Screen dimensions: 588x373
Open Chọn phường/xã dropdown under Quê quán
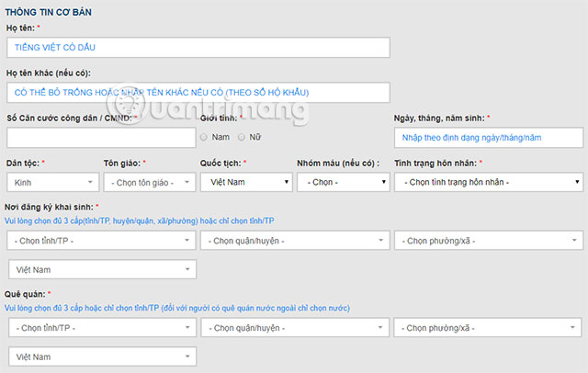(488, 328)
